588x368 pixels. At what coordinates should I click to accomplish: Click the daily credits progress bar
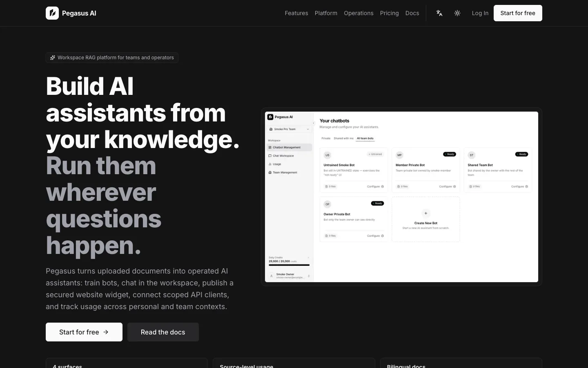coord(289,265)
